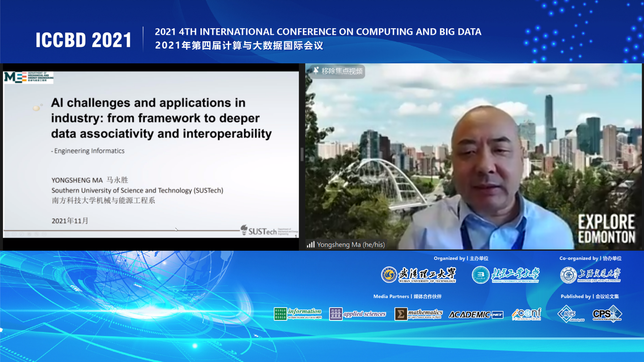Click the 'Co-organized by | 协办单位' heading

click(x=590, y=258)
